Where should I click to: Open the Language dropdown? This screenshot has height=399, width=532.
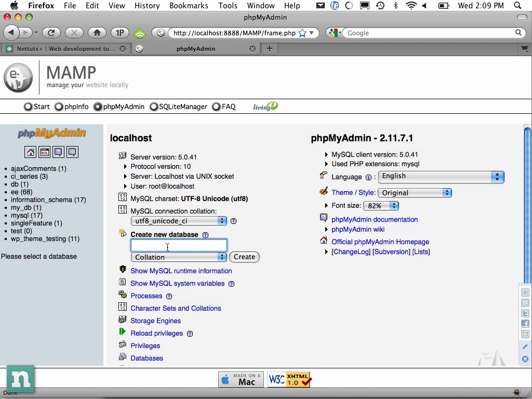[441, 177]
